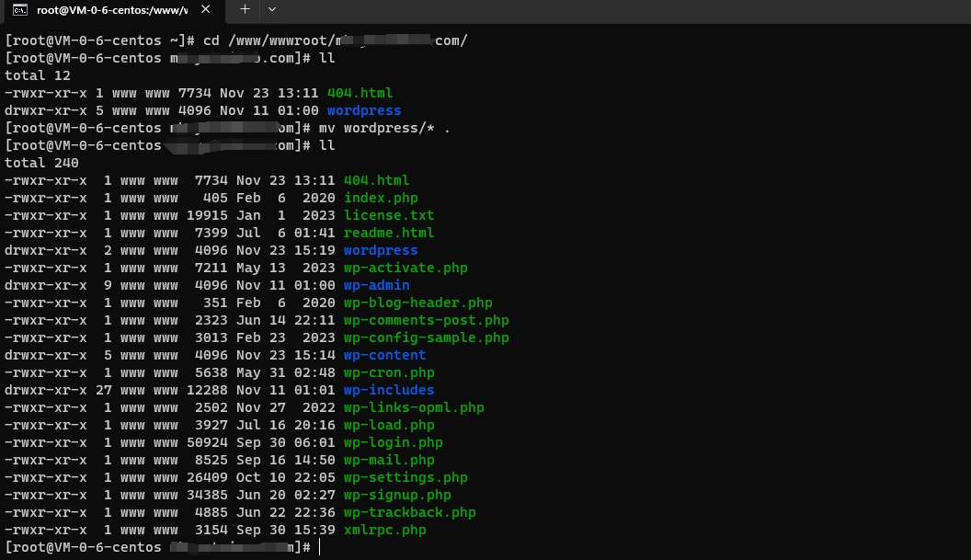The image size is (971, 560).
Task: Click the wp-cron.php file name
Action: pyautogui.click(x=389, y=373)
